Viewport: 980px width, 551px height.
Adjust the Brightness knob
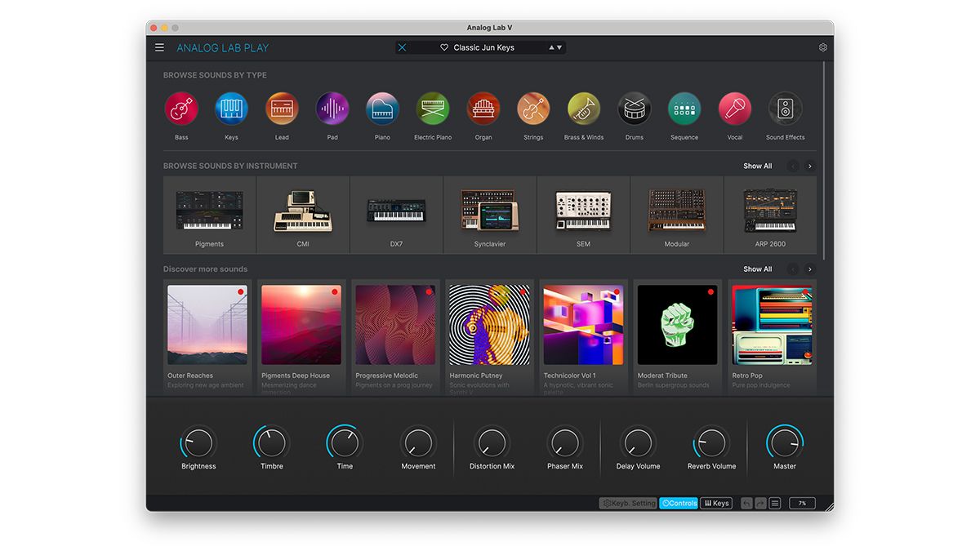198,443
